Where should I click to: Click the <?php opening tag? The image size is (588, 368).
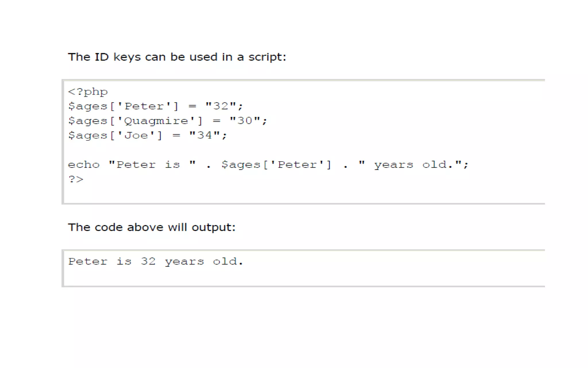(x=88, y=92)
